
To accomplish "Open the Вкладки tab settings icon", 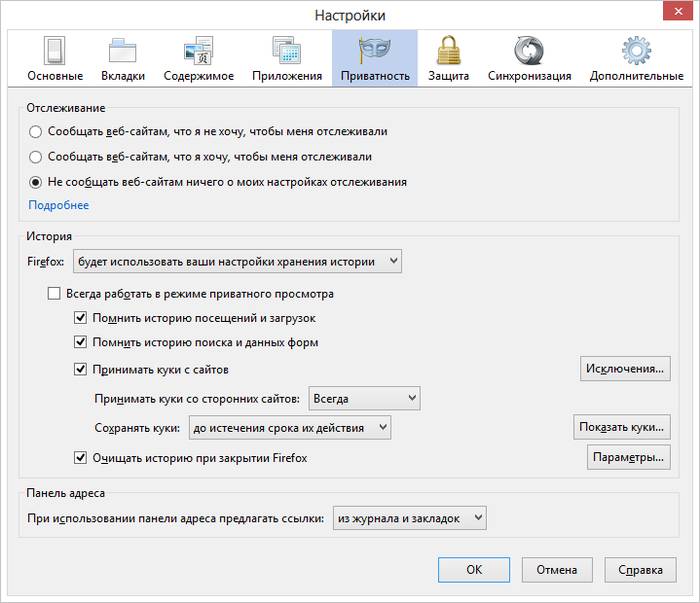I will pyautogui.click(x=123, y=50).
